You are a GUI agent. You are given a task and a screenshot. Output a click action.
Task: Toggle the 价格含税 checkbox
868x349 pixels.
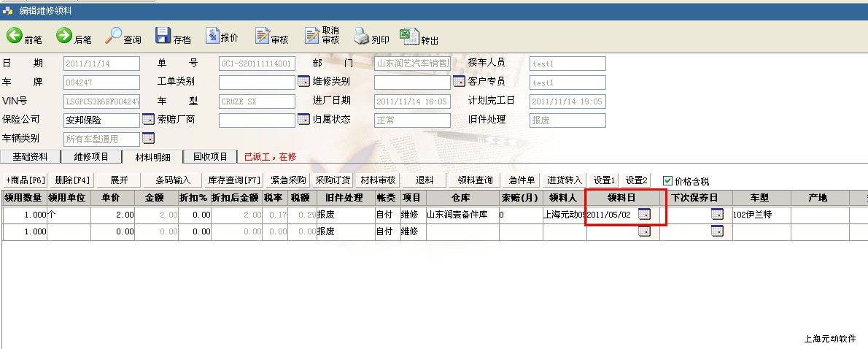pyautogui.click(x=667, y=180)
